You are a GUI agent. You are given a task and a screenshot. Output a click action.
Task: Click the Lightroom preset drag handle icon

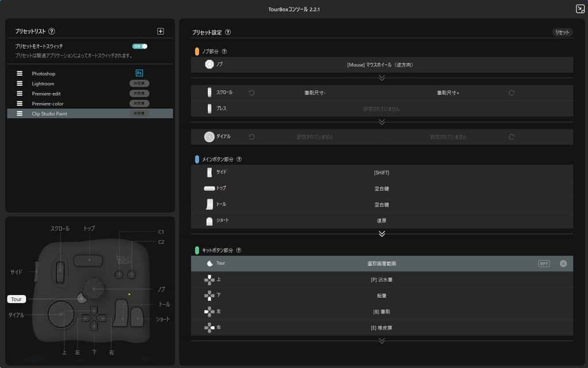[20, 83]
